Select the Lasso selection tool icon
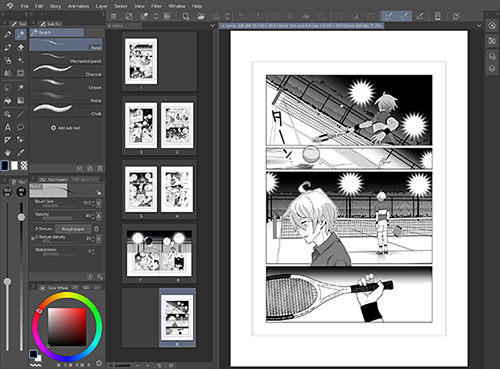 click(x=8, y=88)
